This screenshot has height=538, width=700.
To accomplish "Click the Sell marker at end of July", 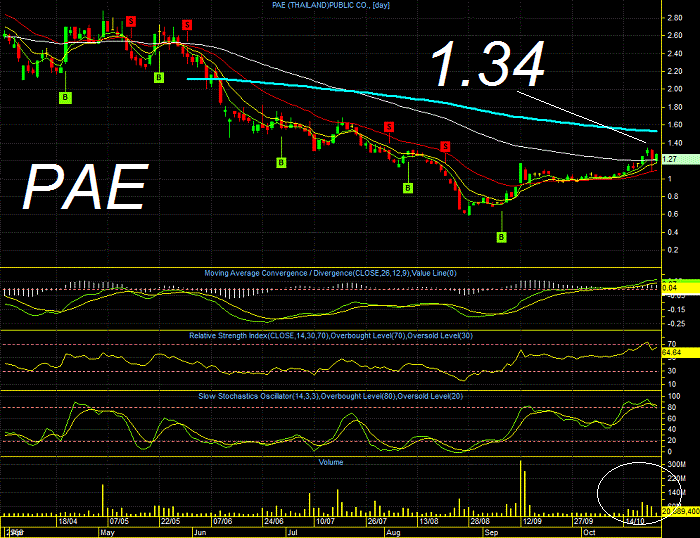I will tap(389, 127).
